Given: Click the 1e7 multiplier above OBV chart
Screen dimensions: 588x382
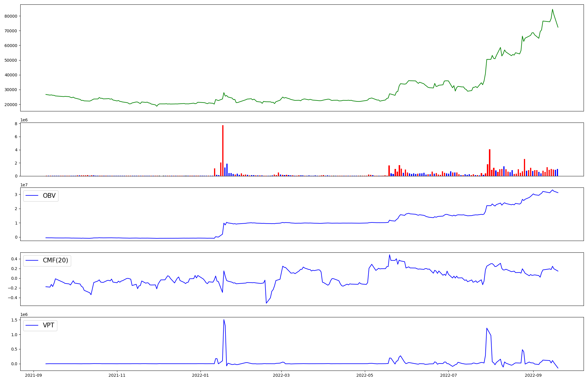Looking at the screenshot, I should tap(24, 185).
